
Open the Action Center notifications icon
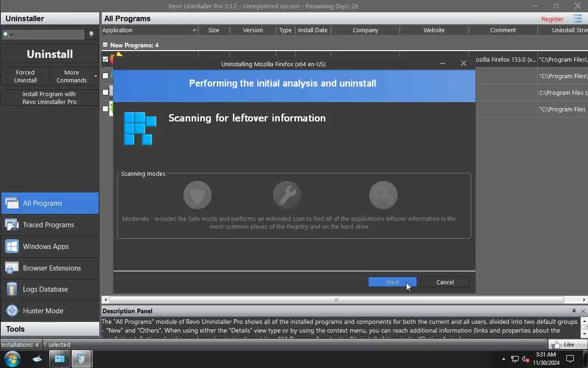coord(570,359)
